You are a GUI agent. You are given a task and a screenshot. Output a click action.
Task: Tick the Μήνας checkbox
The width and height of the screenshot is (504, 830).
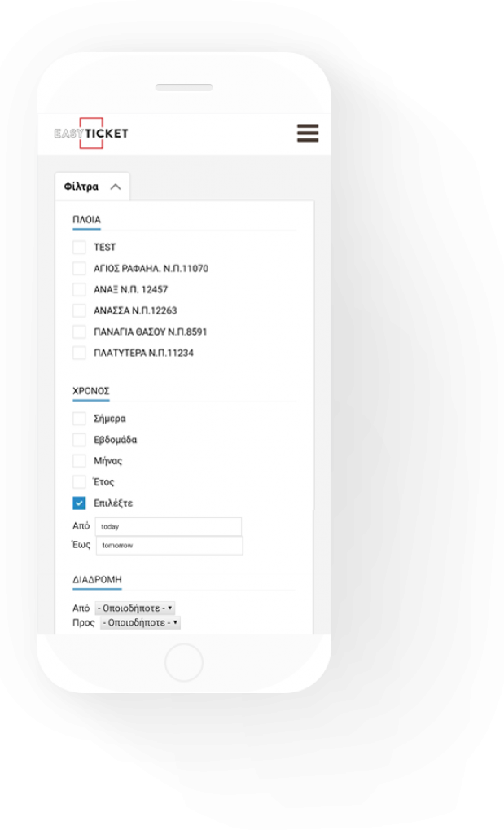coord(79,461)
